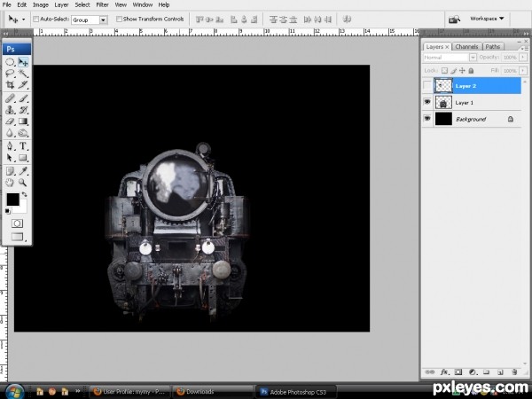Click Layer 2 thumbnail
The width and height of the screenshot is (532, 399).
443,85
